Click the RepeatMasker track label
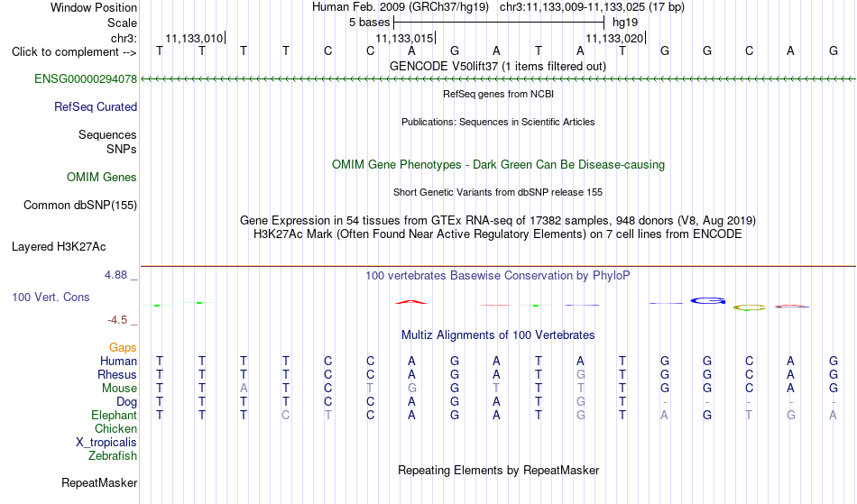This screenshot has height=504, width=857. [99, 482]
